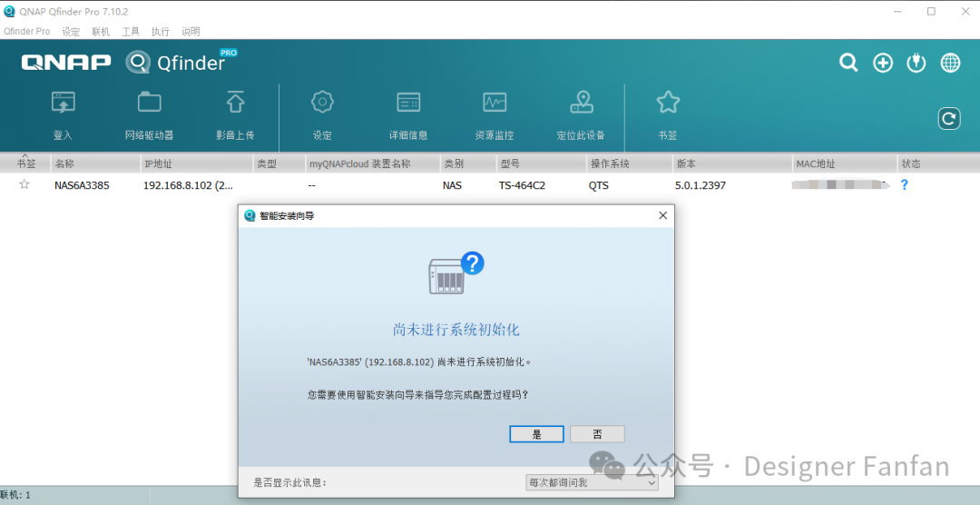Screen dimensions: 980x505
Task: Click the 操作系统 column header
Action: tap(630, 164)
